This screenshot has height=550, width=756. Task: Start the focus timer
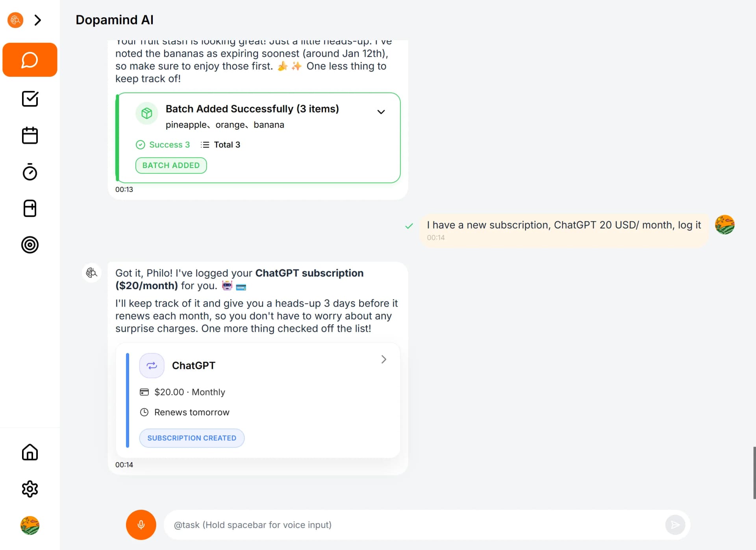click(30, 172)
